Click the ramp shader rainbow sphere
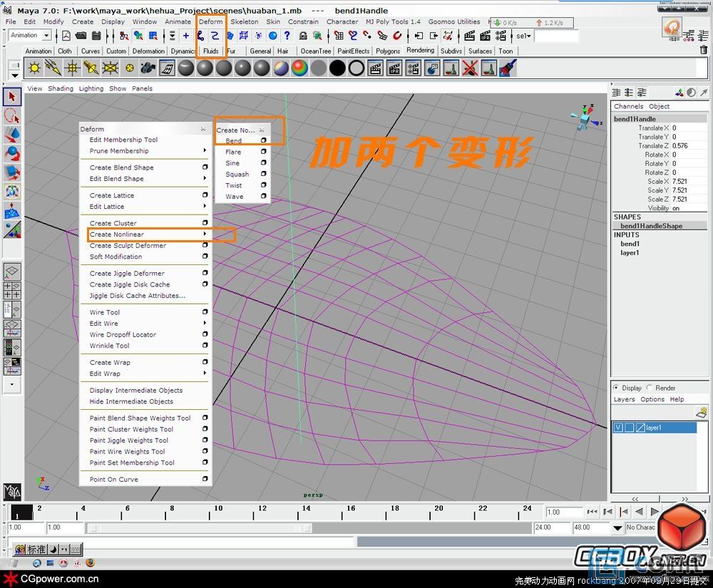 299,68
